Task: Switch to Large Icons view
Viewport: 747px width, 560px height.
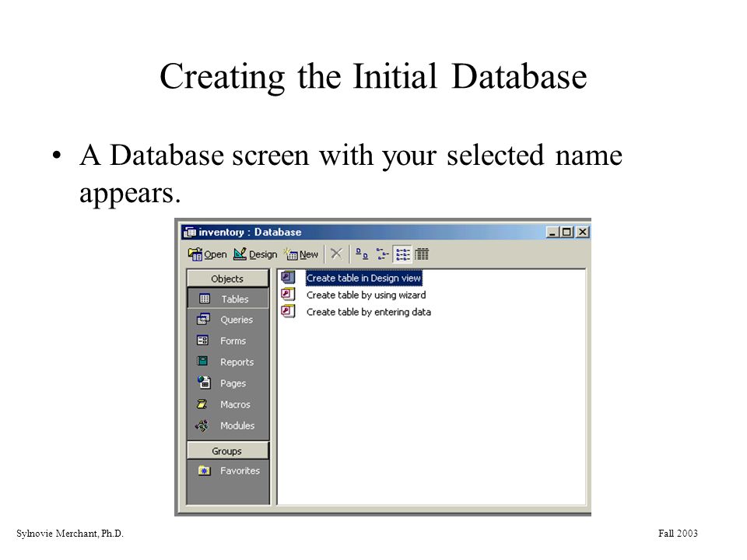Action: [362, 254]
